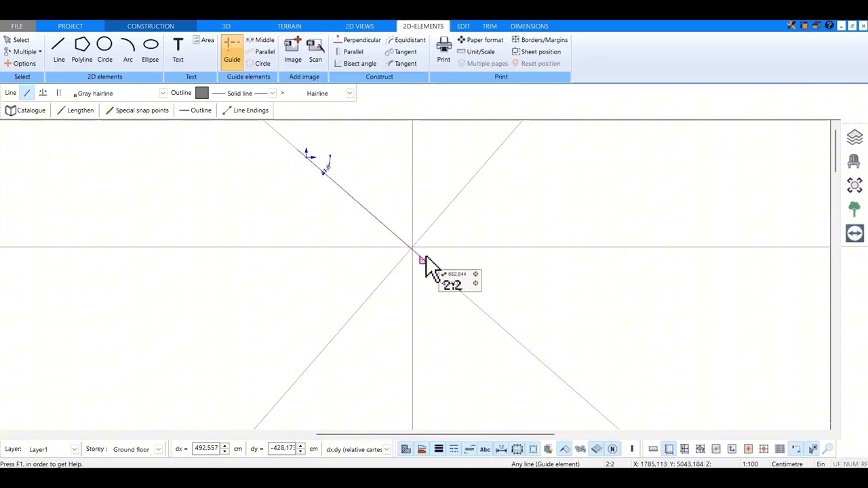This screenshot has width=868, height=488.
Task: Insert a Text element
Action: click(178, 50)
